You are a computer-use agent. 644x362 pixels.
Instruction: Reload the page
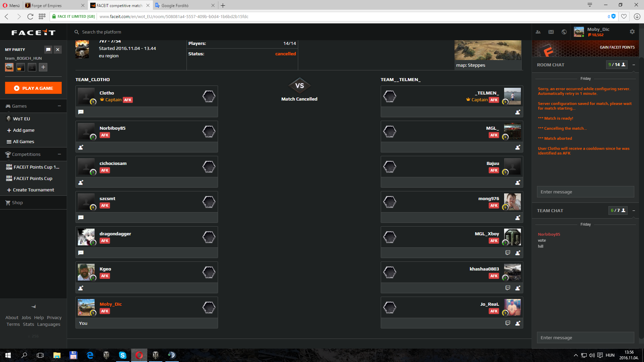pyautogui.click(x=30, y=16)
